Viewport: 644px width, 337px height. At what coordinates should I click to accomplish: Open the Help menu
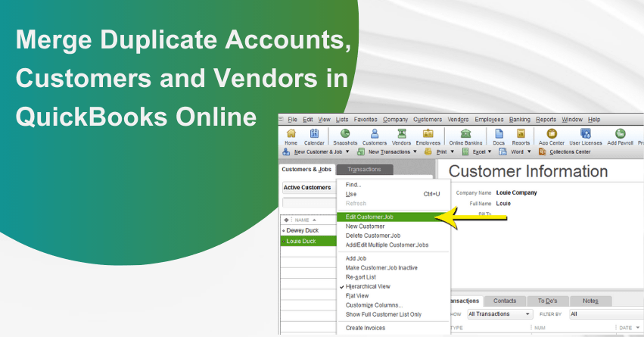[594, 120]
